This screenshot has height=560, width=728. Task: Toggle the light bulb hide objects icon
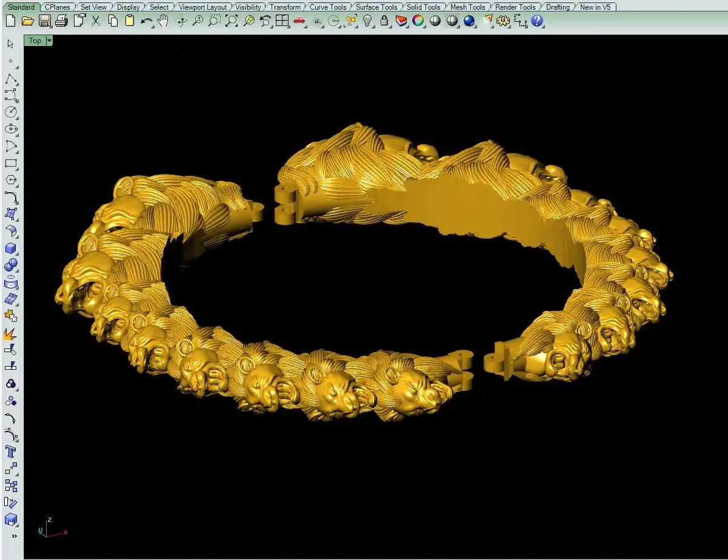[x=367, y=21]
